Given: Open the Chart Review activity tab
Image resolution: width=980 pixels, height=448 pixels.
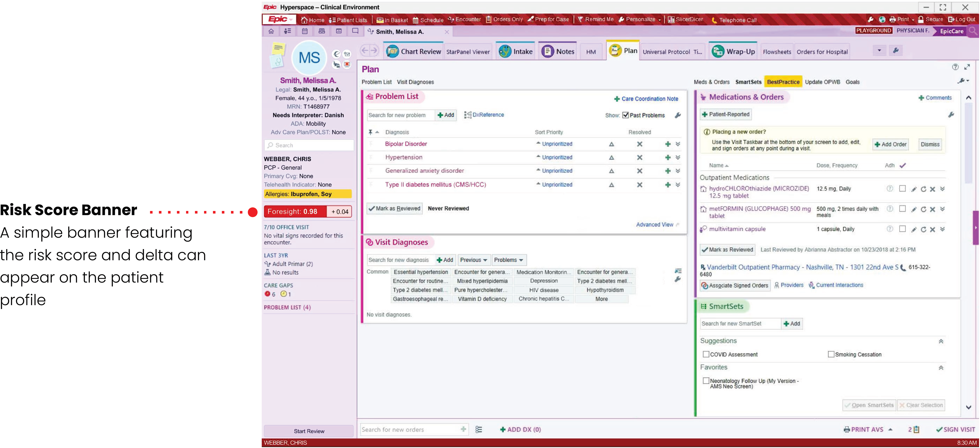Looking at the screenshot, I should [413, 51].
